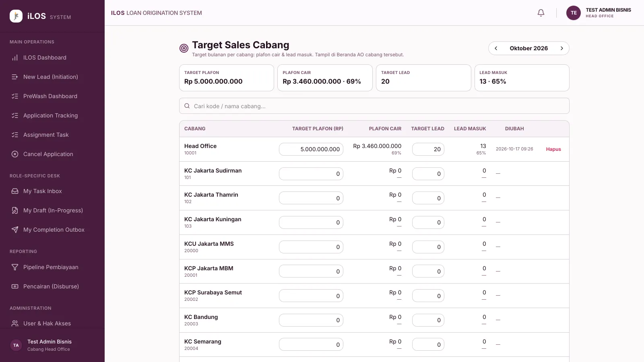
Task: Click the iLOS logo icon
Action: pos(16,16)
